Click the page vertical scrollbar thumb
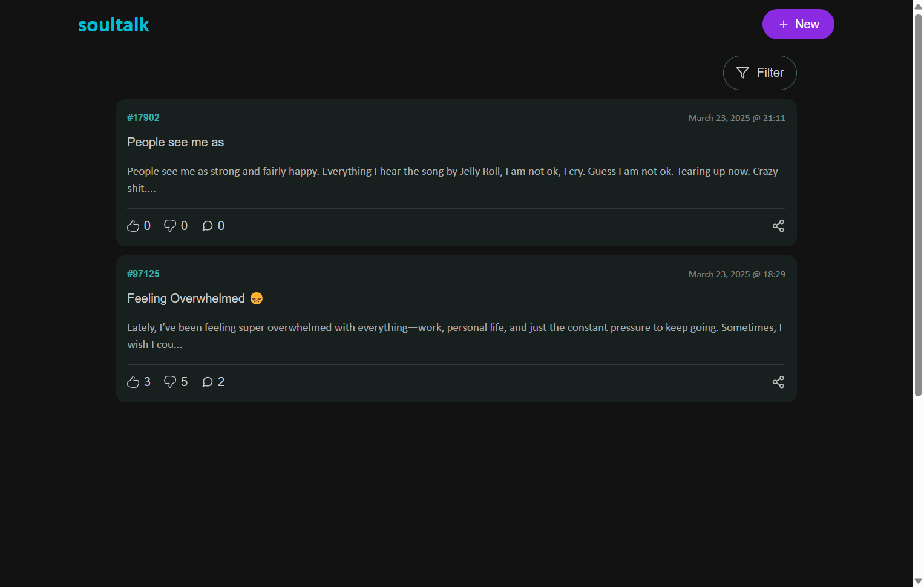 (x=918, y=206)
